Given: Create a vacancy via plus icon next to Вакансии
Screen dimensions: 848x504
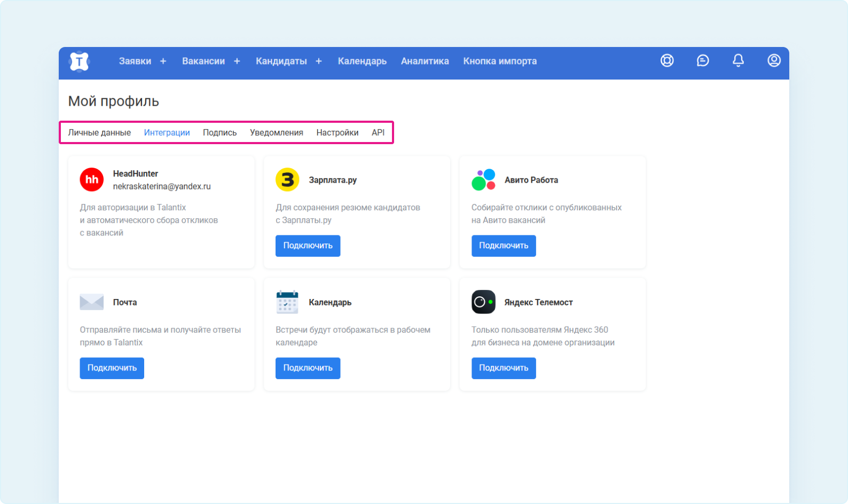Looking at the screenshot, I should pos(237,61).
